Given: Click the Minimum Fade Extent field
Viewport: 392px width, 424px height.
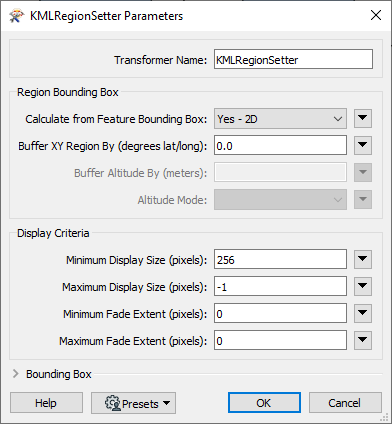Looking at the screenshot, I should click(x=280, y=313).
